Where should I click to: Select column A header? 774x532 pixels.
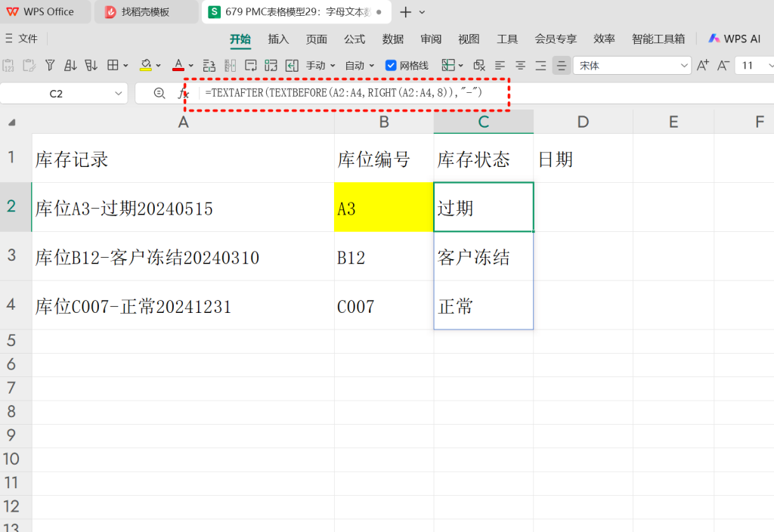[183, 122]
